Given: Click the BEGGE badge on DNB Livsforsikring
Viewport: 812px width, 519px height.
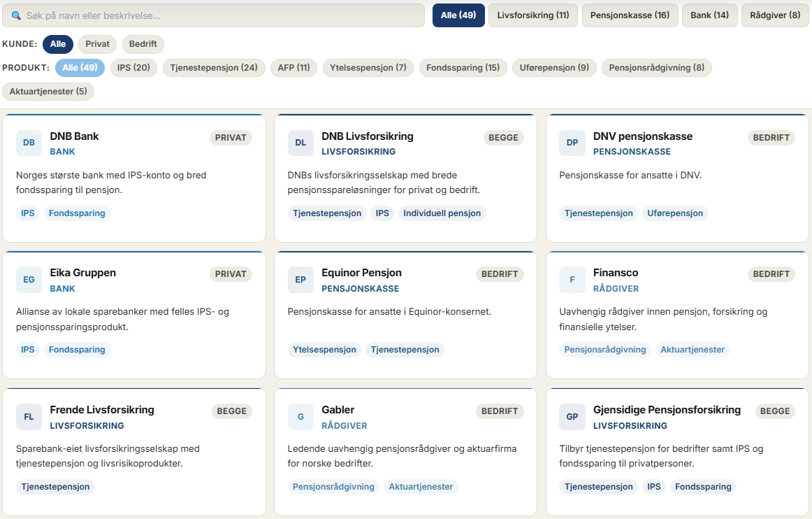Looking at the screenshot, I should click(x=503, y=137).
